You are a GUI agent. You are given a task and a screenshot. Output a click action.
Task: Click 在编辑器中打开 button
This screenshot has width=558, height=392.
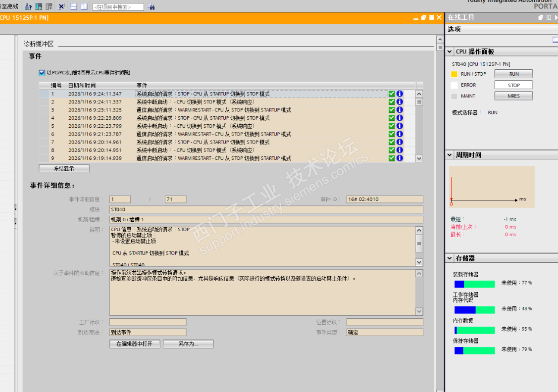pos(135,343)
